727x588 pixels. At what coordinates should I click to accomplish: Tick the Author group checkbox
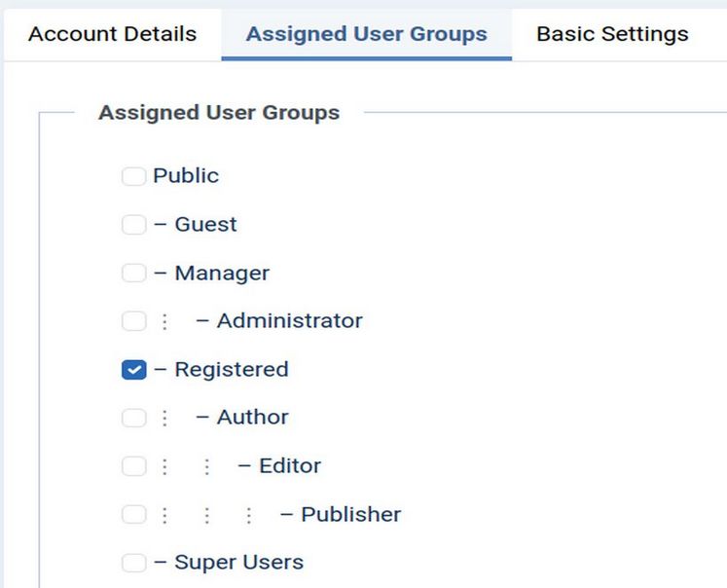(x=133, y=418)
